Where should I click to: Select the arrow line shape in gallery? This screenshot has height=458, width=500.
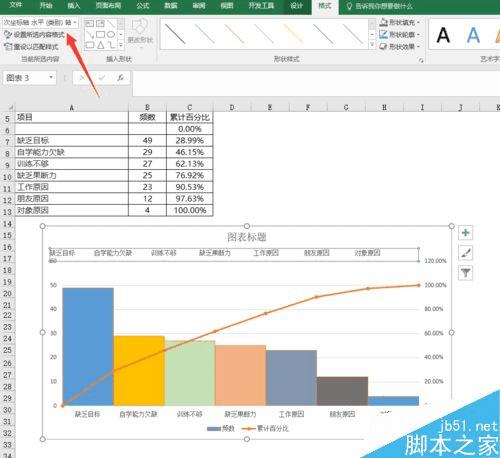coord(90,34)
